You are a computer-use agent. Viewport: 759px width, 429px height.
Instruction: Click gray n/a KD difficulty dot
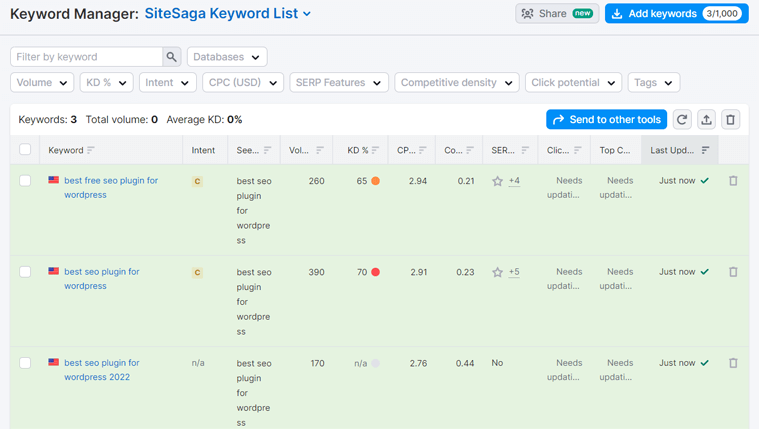(375, 363)
